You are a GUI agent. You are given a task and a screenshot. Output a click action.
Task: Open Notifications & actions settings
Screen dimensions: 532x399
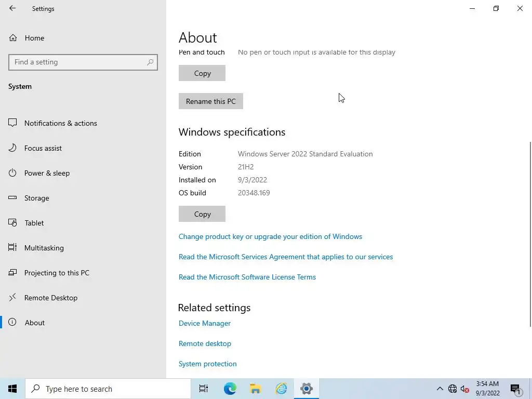tap(61, 123)
